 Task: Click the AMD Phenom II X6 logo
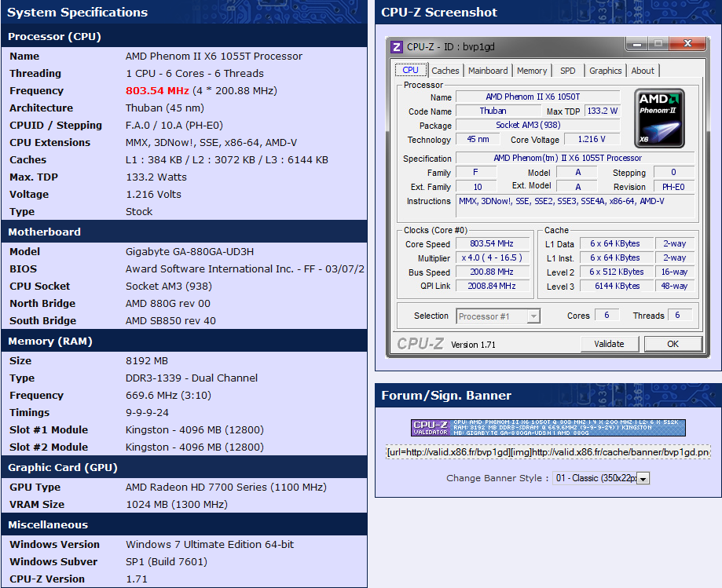[659, 119]
